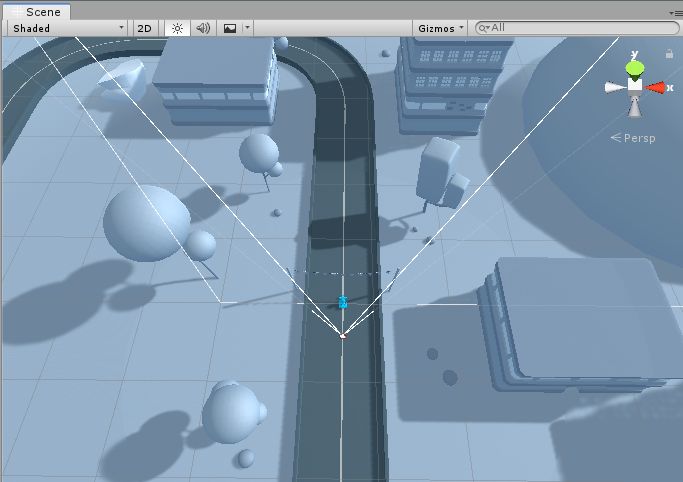Toggle scene effects image icon
This screenshot has width=683, height=482.
click(x=230, y=28)
